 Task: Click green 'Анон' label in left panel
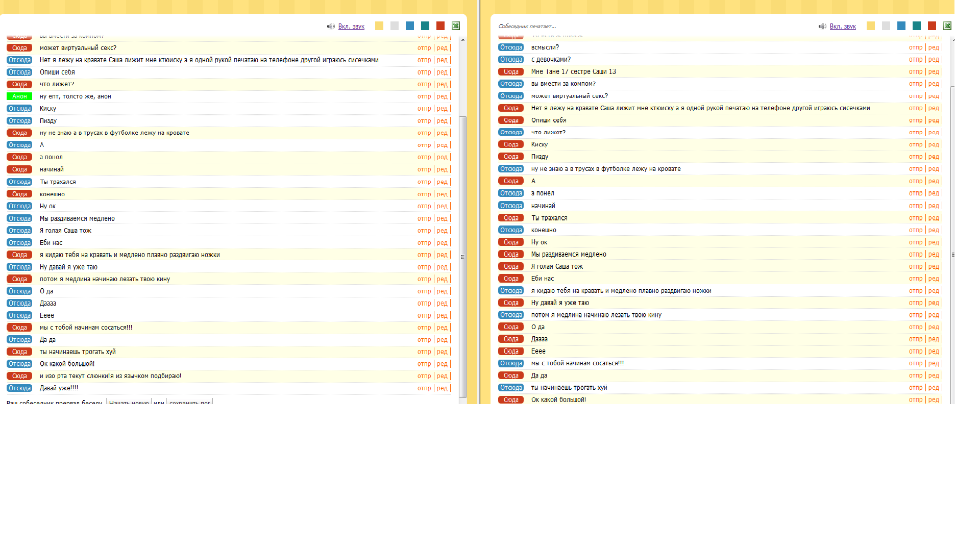click(19, 96)
